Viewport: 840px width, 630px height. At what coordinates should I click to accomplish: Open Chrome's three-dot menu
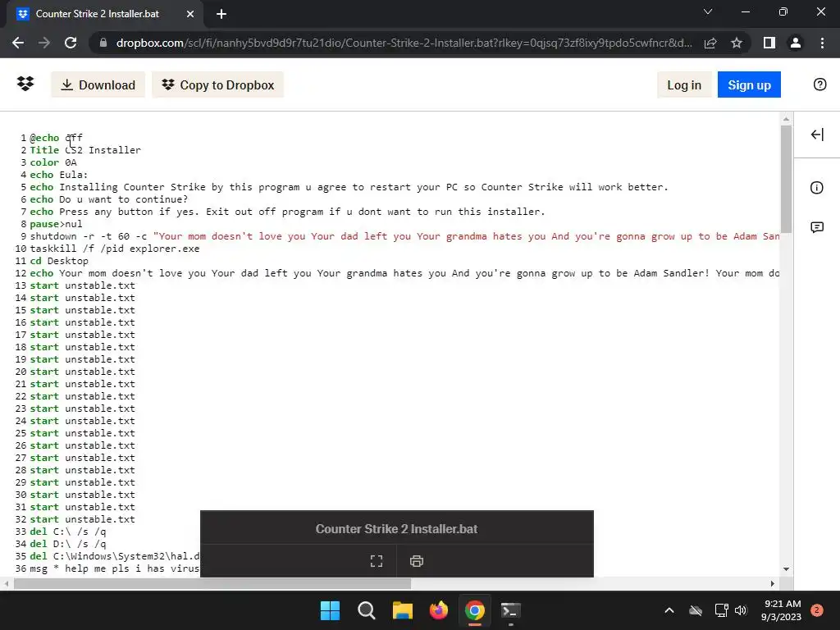[x=822, y=43]
